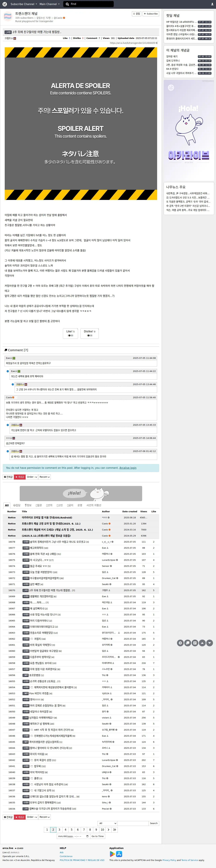This screenshot has width=216, height=868.
Task: Open the upper Order dropdown
Action: click(x=32, y=477)
